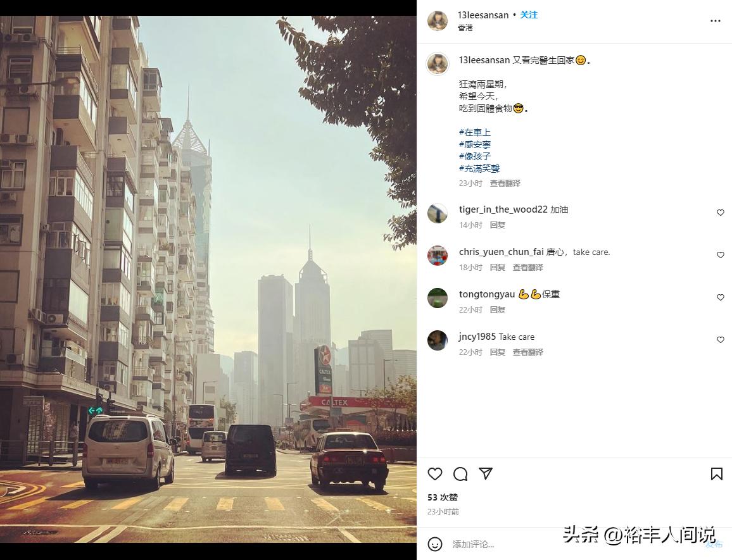Like tiger_in_the_wood22's comment

pos(721,213)
